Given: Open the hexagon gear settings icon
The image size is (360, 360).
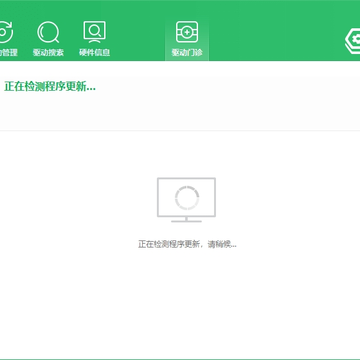Looking at the screenshot, I should [x=353, y=41].
